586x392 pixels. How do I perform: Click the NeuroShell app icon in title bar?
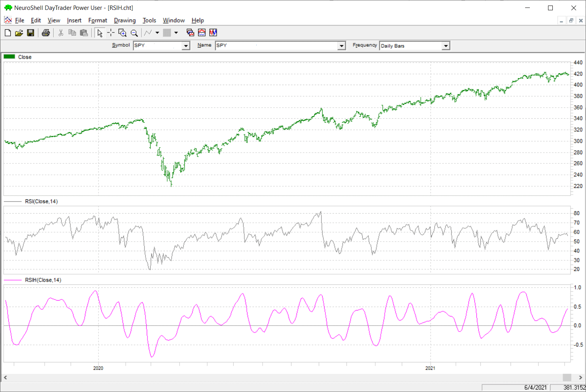(8, 8)
